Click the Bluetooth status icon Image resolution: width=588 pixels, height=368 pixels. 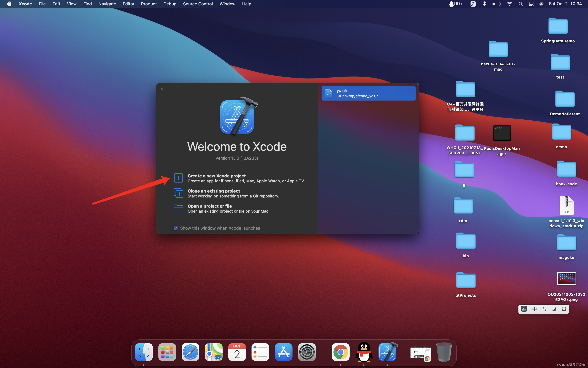click(x=484, y=4)
